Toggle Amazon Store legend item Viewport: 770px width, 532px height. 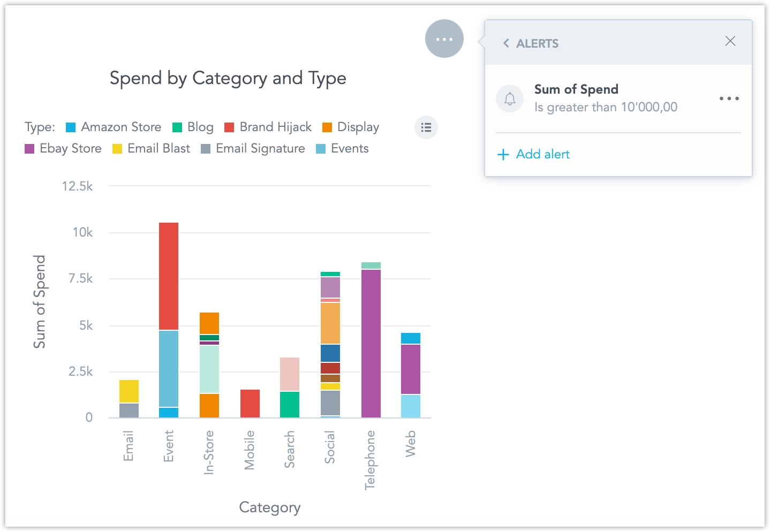tap(114, 127)
